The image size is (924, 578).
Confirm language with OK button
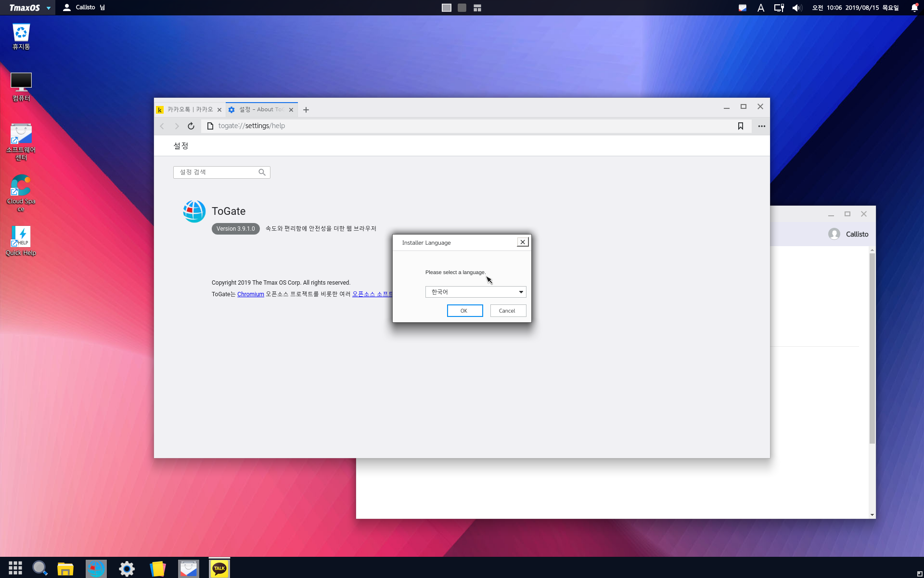coord(465,311)
